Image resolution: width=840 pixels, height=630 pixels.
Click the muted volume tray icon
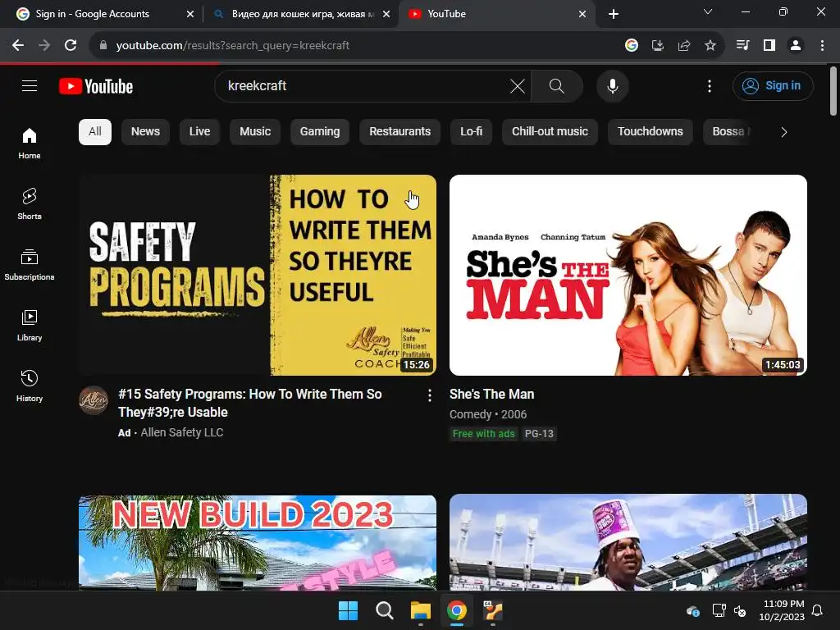[x=740, y=610]
